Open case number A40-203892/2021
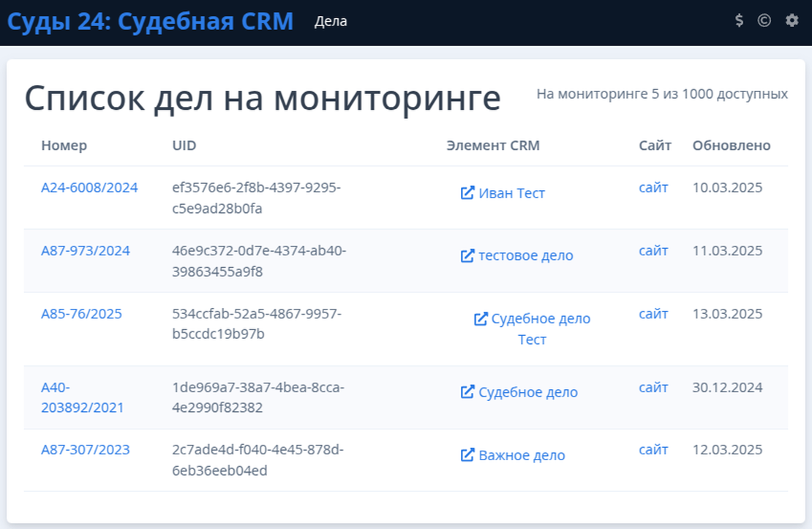This screenshot has width=812, height=529. click(x=82, y=397)
